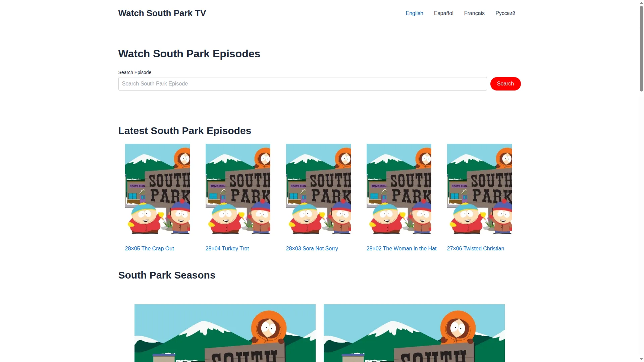644x362 pixels.
Task: Open episode 28×04 Turkey Trot link
Action: coord(227,248)
